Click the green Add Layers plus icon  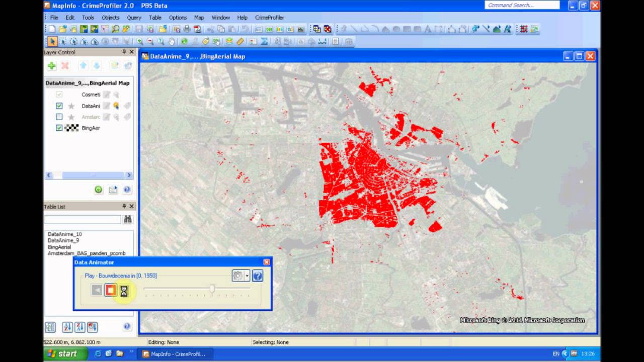[51, 66]
